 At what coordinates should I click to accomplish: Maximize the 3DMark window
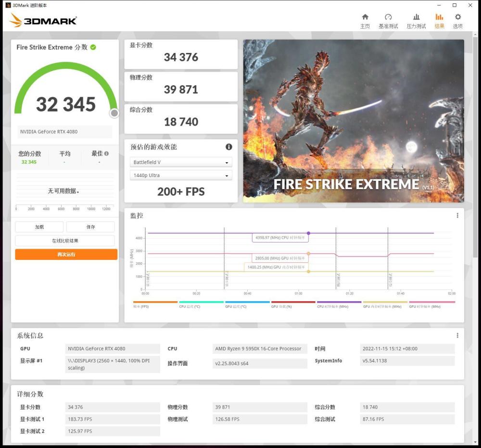pos(455,5)
